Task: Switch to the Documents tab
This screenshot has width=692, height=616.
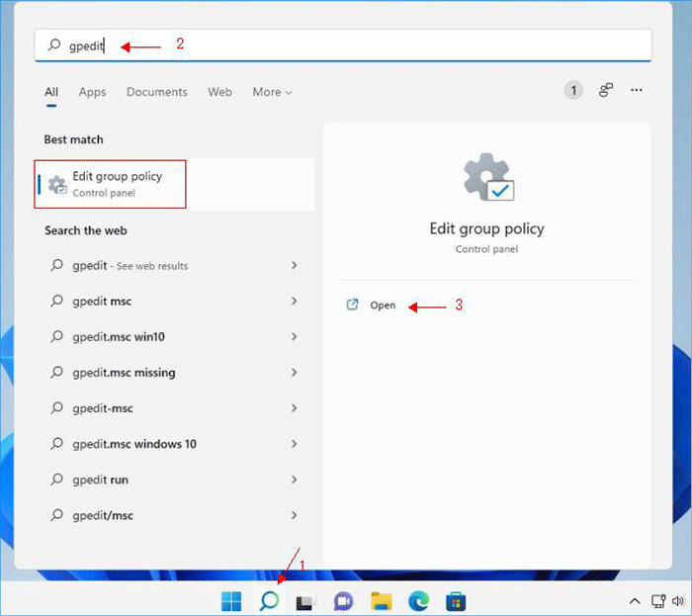Action: (156, 92)
